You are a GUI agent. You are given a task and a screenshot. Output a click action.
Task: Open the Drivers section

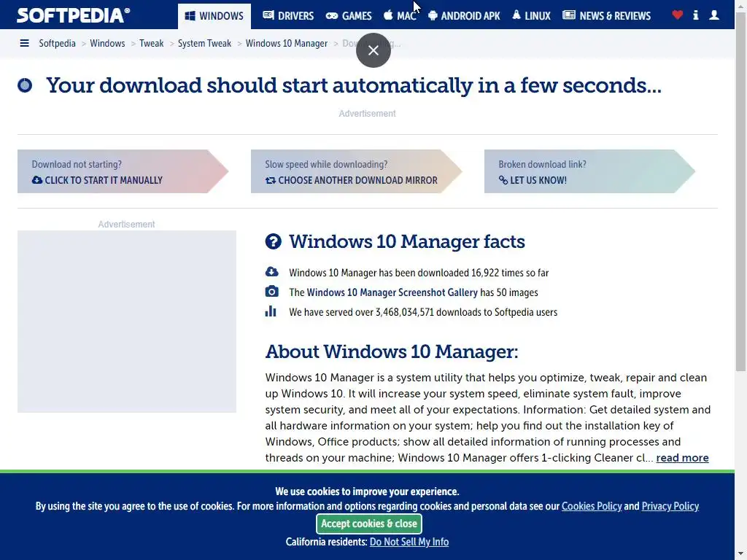[288, 16]
